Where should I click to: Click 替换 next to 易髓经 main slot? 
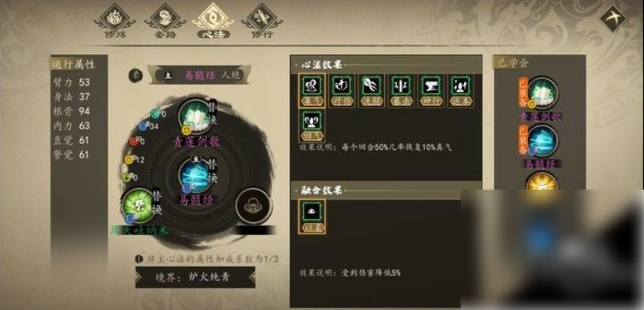[213, 172]
